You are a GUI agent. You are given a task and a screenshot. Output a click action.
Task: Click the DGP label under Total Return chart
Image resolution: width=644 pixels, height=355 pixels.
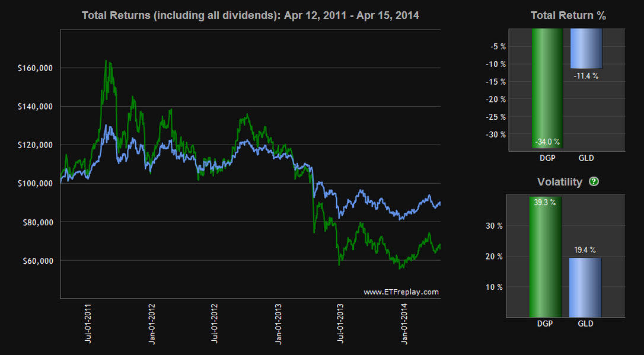click(547, 158)
